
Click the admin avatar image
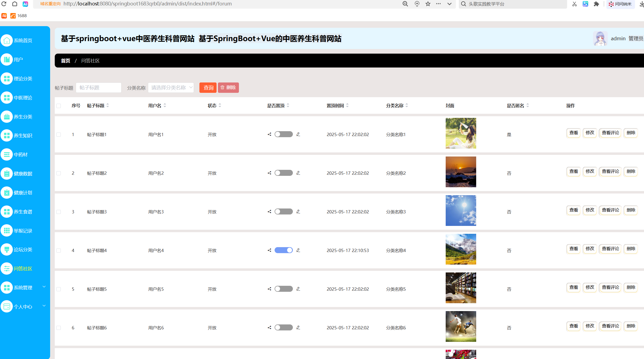point(600,38)
